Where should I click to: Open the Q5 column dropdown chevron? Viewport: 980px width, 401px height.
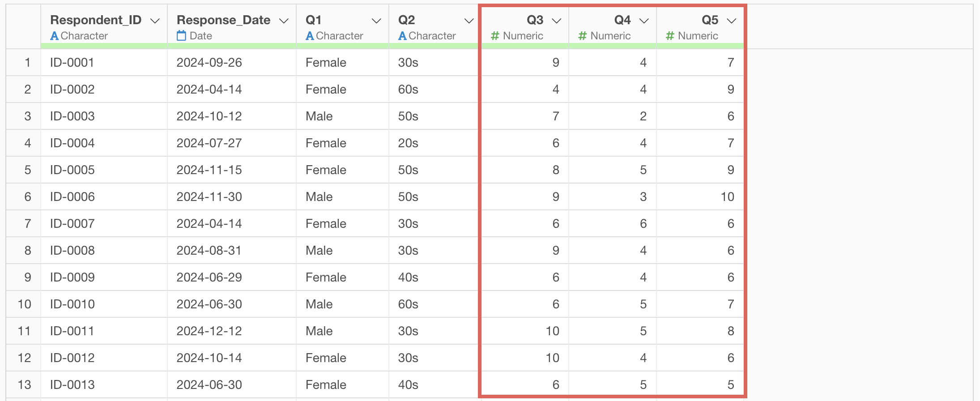point(732,21)
